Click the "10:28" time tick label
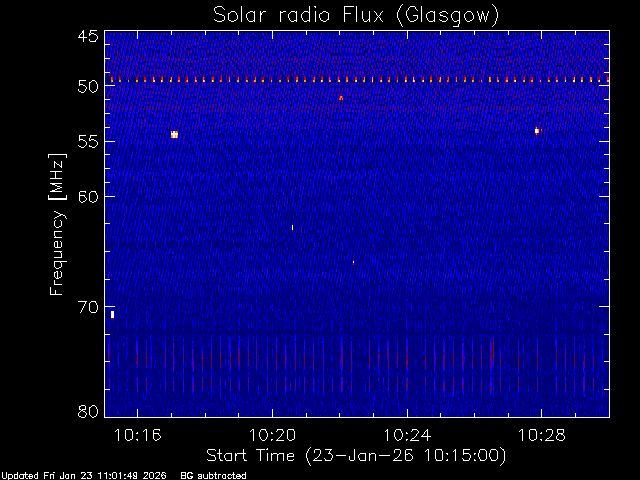Image resolution: width=640 pixels, height=480 pixels. tap(542, 435)
